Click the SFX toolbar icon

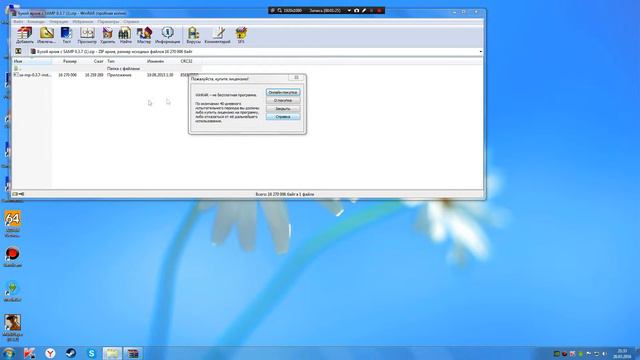click(241, 35)
